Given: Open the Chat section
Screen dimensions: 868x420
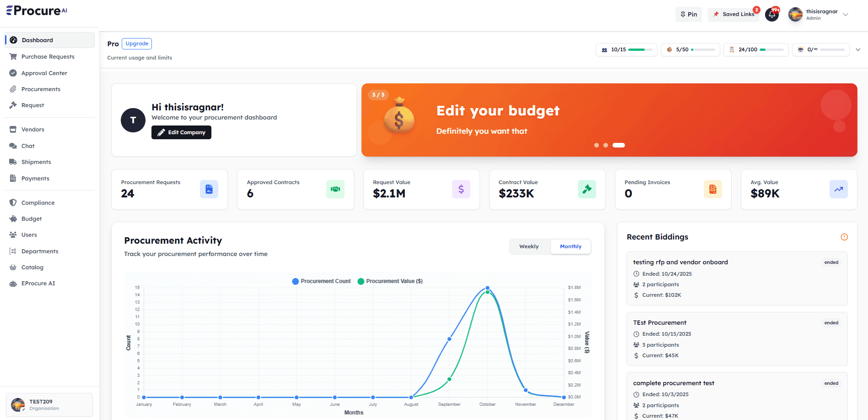Looking at the screenshot, I should click(28, 146).
